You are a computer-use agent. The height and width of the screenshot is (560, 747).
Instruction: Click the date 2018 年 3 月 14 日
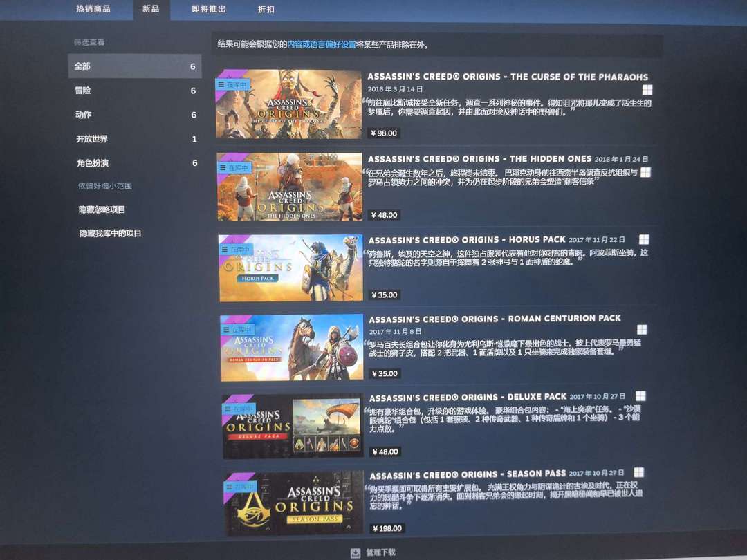tap(395, 89)
